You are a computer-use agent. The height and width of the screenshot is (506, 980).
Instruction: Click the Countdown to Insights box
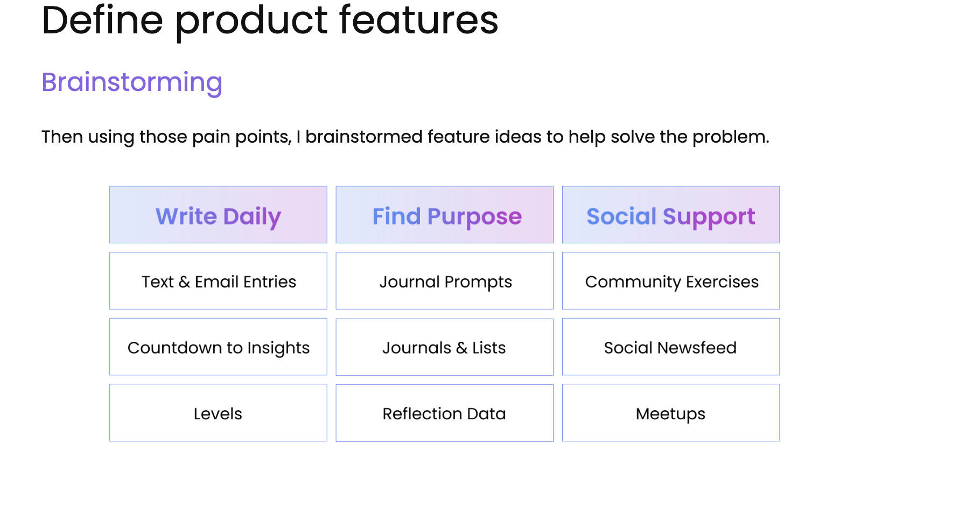[x=218, y=347]
